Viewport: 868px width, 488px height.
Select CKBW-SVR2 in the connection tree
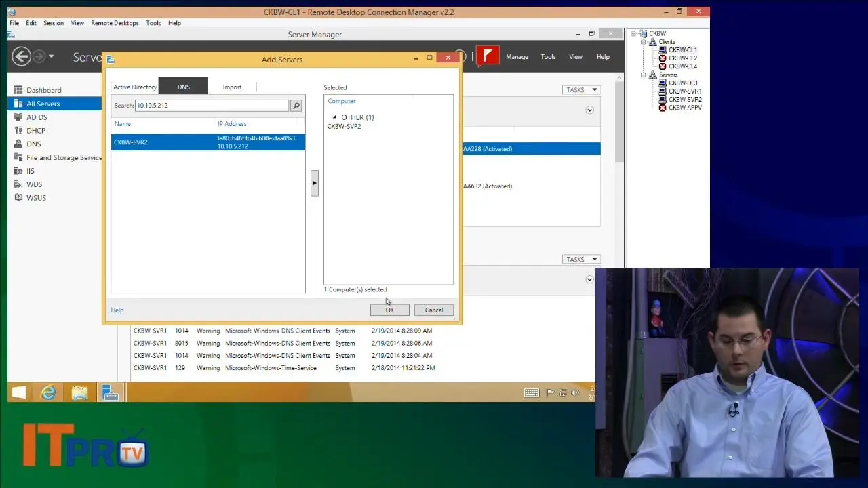(x=685, y=100)
